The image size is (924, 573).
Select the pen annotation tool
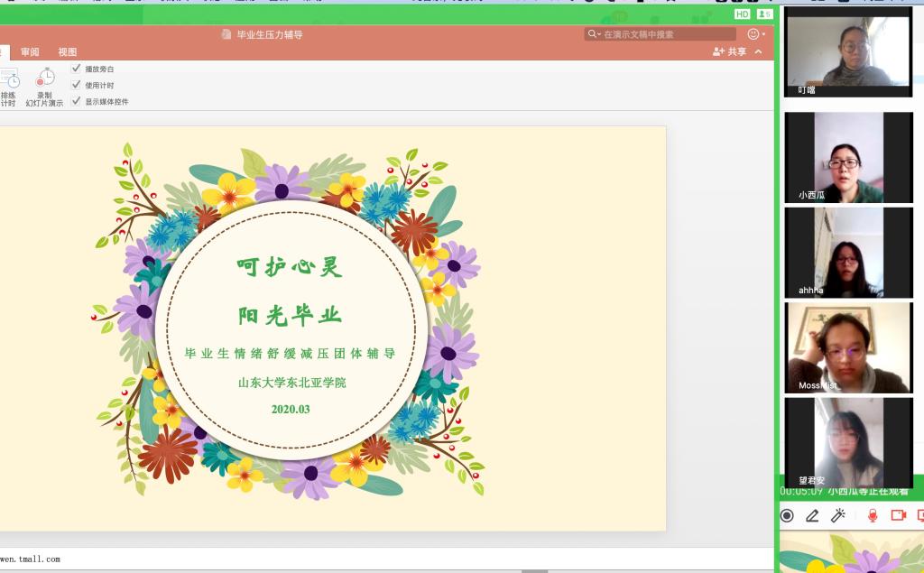(x=812, y=515)
